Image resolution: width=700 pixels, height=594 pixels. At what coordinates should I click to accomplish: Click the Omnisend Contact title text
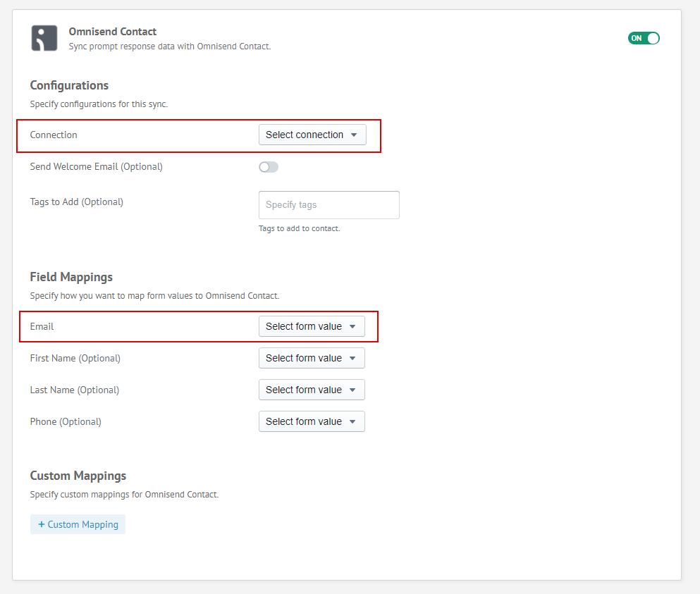pos(113,32)
